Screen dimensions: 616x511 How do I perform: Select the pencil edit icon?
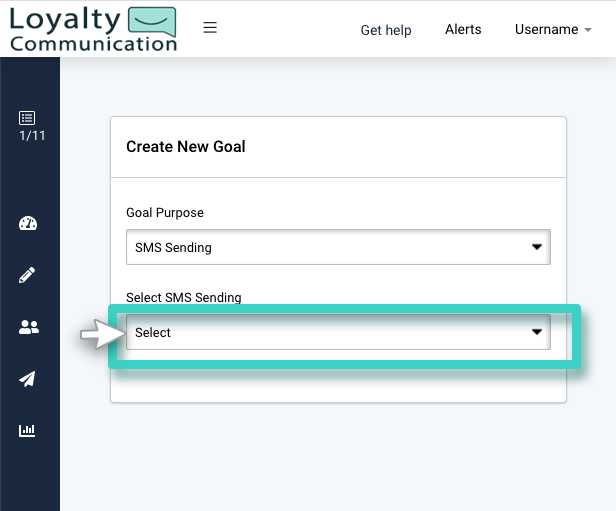pyautogui.click(x=28, y=275)
